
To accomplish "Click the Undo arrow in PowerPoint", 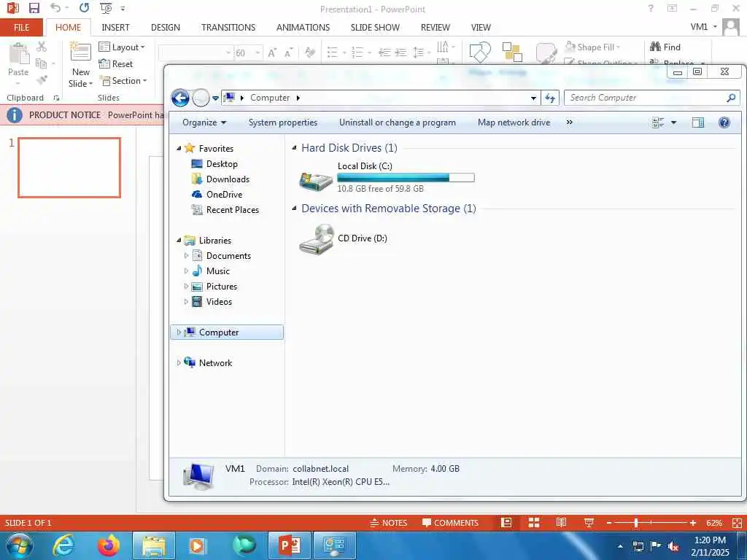I will [x=55, y=7].
